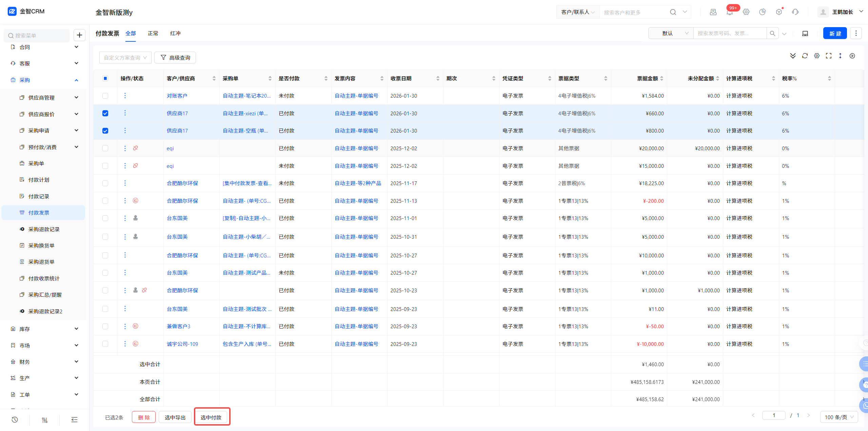
Task: Click the 新建 button
Action: [835, 34]
